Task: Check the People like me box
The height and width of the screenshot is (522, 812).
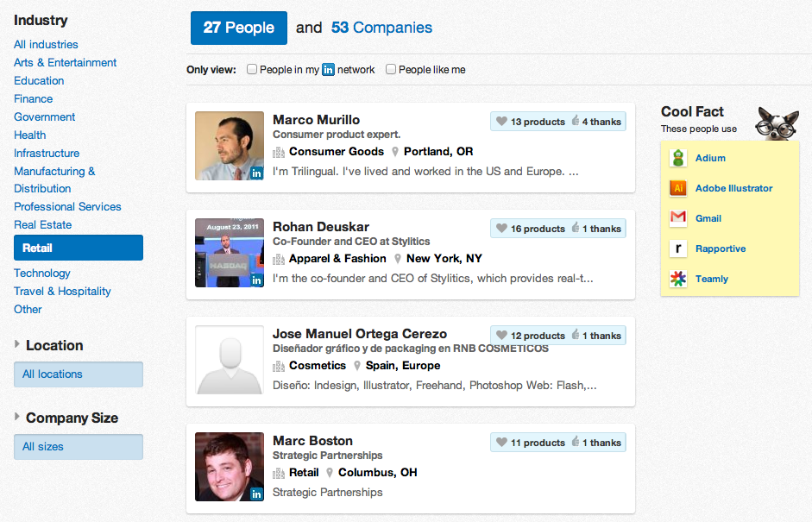Action: [391, 69]
